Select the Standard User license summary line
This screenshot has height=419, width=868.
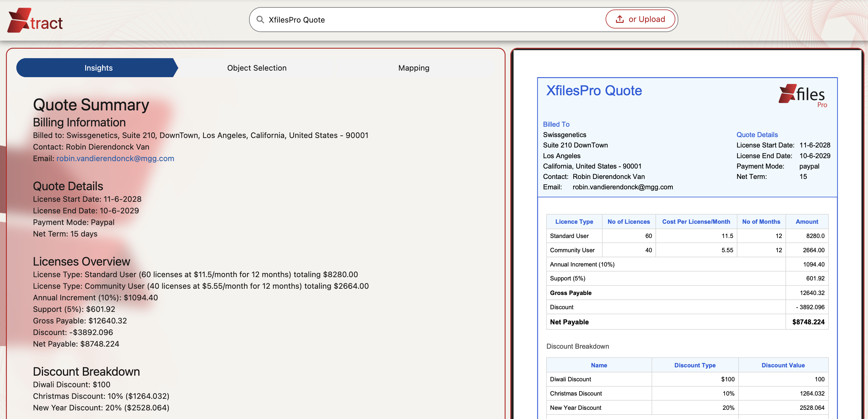pos(195,274)
